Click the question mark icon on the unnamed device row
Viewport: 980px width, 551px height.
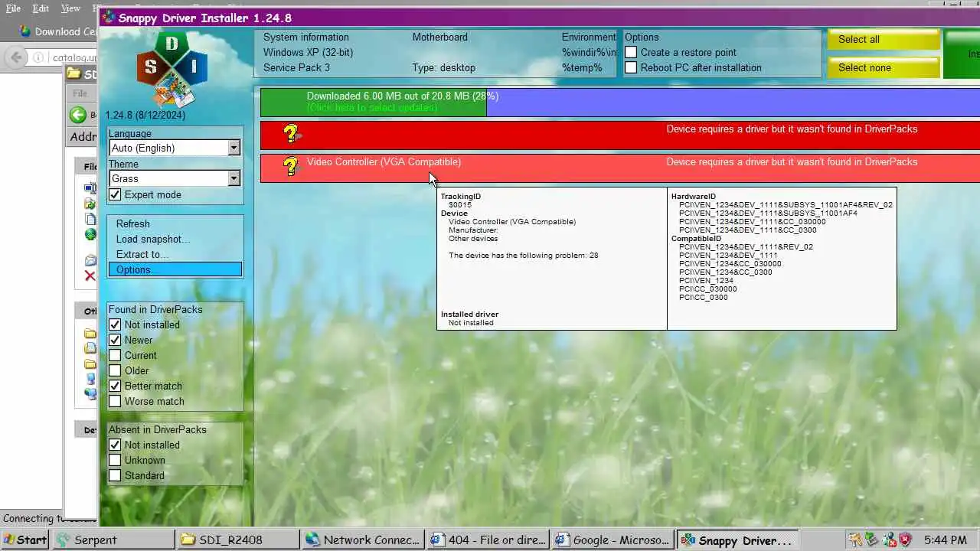[x=290, y=134]
